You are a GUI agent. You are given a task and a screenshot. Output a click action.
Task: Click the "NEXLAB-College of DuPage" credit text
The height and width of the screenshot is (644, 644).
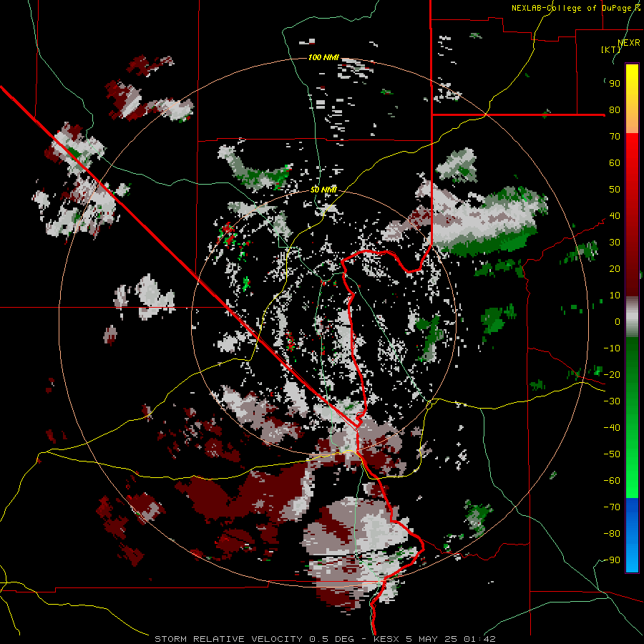(x=570, y=8)
